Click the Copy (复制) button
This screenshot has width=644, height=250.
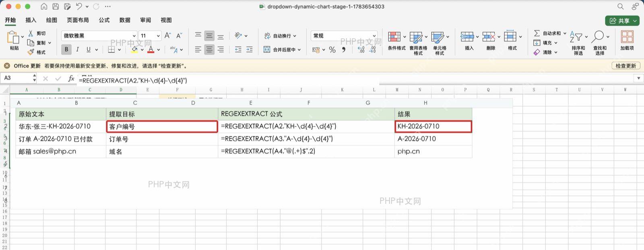click(39, 43)
